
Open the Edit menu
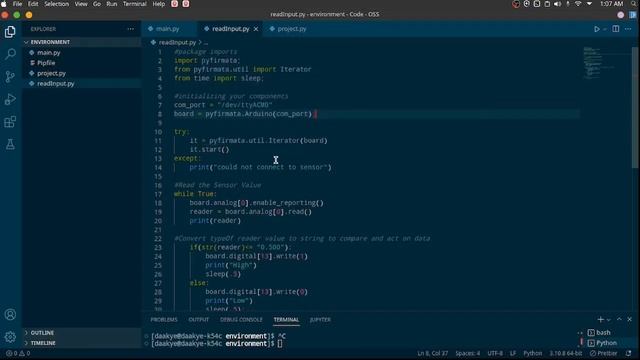(33, 4)
